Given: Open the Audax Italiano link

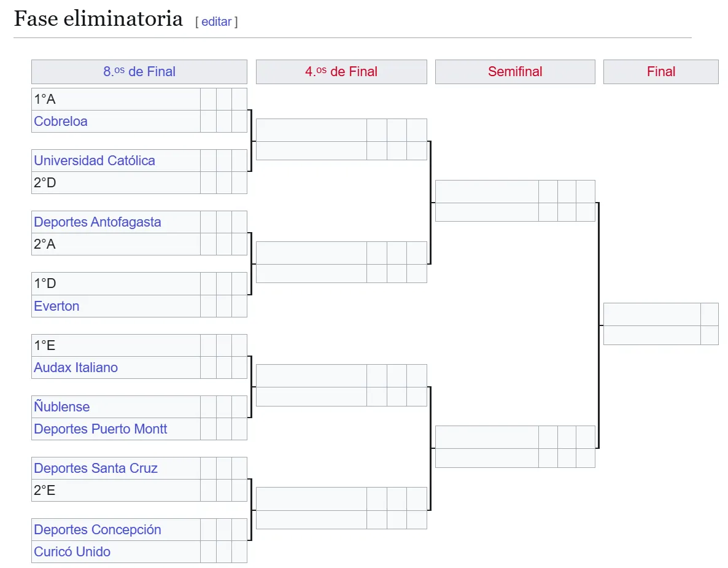Looking at the screenshot, I should pyautogui.click(x=76, y=367).
